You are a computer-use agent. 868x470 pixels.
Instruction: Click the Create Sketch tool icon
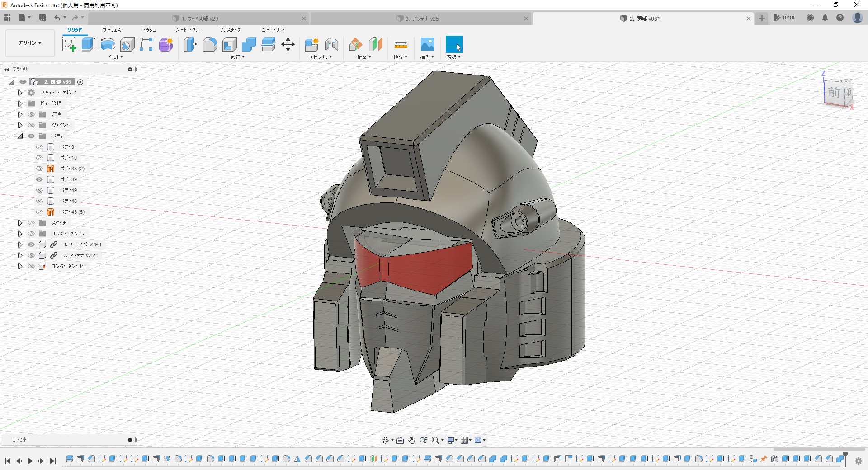click(x=69, y=44)
